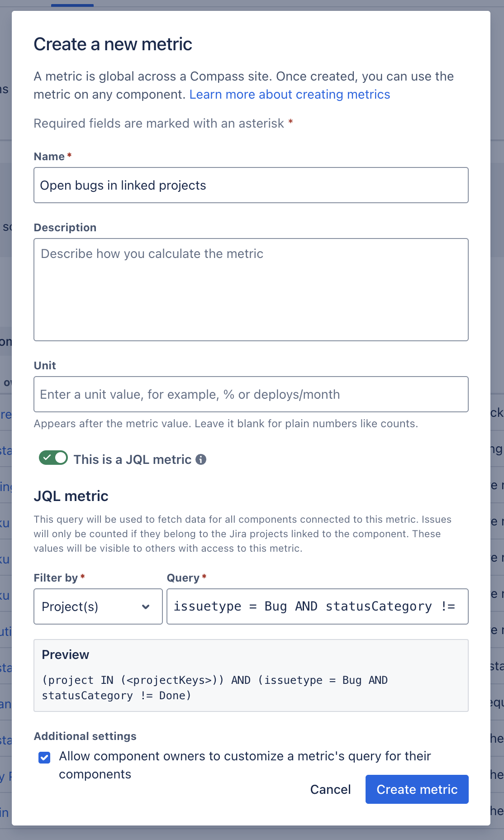This screenshot has width=504, height=840.
Task: Click the "issuetype = Bug" query text
Action: [231, 606]
